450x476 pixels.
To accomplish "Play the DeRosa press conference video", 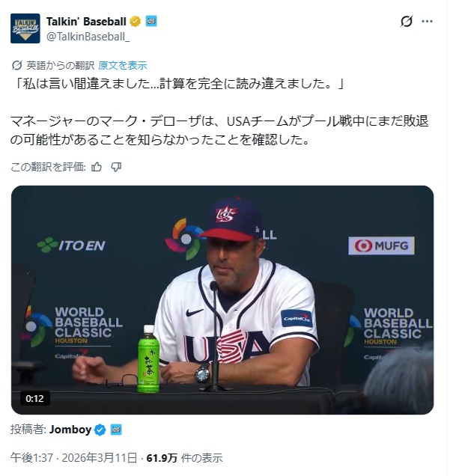I will pyautogui.click(x=223, y=301).
